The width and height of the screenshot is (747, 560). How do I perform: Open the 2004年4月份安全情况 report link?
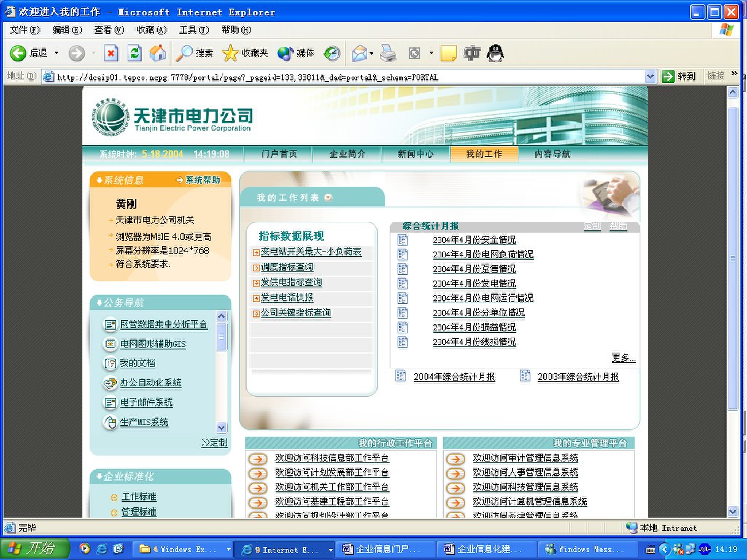(x=474, y=240)
